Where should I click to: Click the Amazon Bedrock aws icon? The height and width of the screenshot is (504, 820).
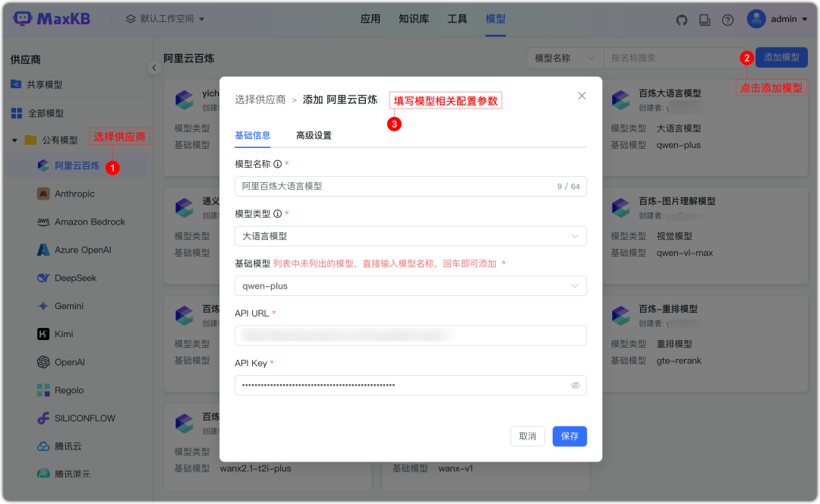point(43,222)
